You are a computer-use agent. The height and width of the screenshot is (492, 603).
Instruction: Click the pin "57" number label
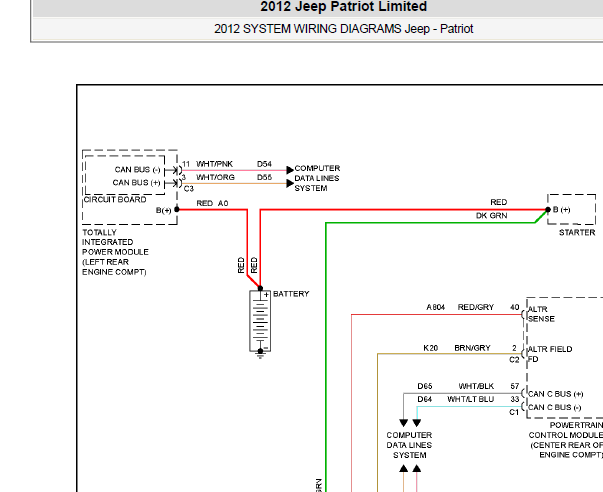tap(515, 386)
